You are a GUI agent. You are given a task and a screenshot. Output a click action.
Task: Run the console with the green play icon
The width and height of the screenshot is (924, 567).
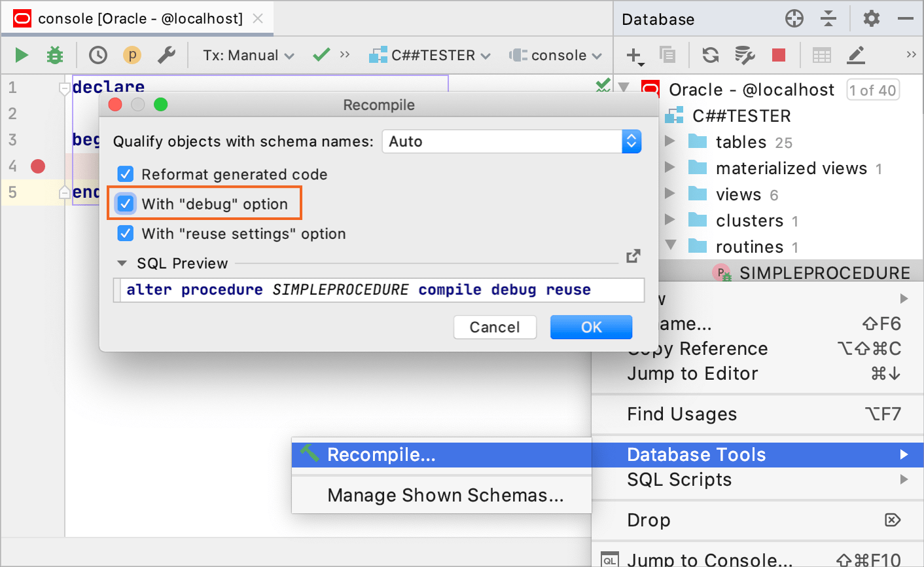click(20, 55)
